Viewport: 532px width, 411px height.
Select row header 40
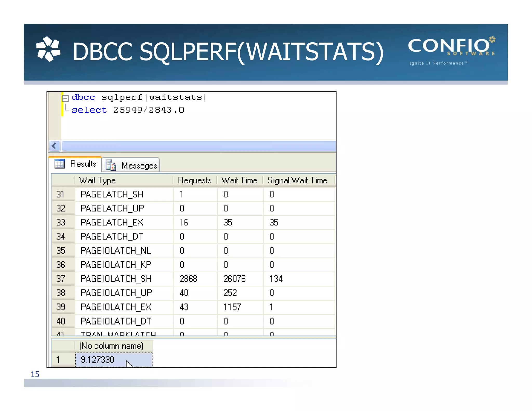tap(63, 321)
